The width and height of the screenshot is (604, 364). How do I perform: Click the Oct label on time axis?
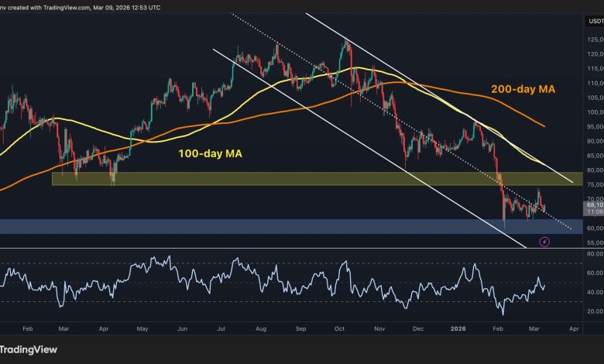point(338,328)
